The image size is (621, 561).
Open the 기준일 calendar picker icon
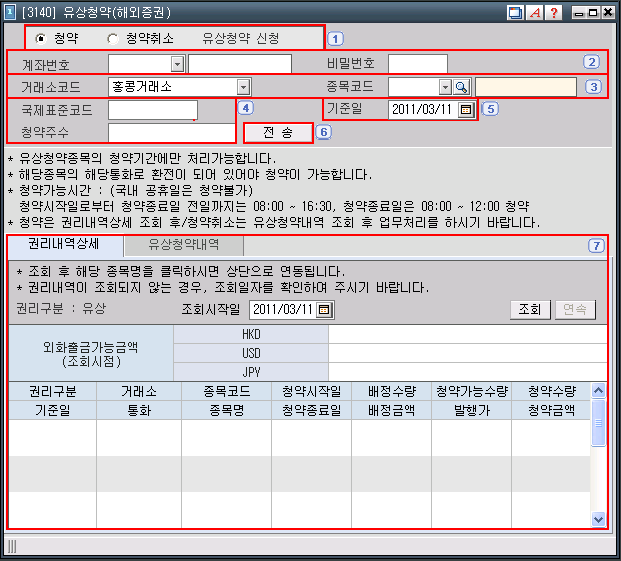tap(466, 109)
